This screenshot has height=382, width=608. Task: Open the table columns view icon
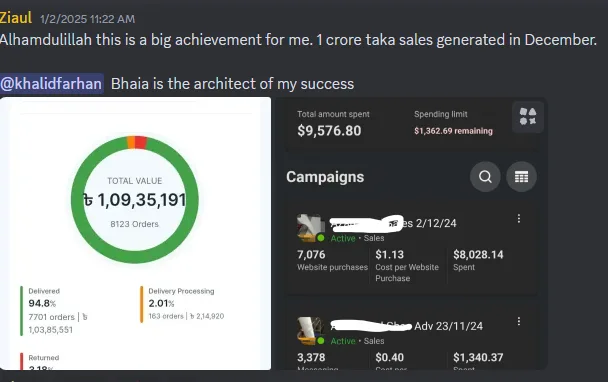tap(521, 177)
